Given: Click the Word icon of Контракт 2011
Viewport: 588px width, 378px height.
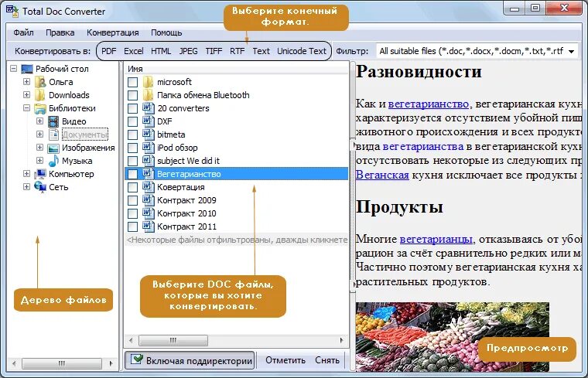Looking at the screenshot, I should [x=149, y=226].
